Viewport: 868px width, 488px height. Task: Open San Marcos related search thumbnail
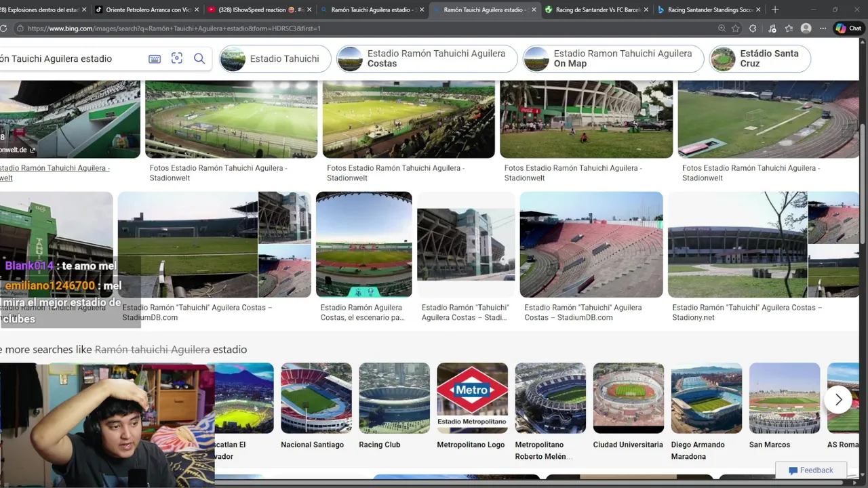click(x=784, y=399)
